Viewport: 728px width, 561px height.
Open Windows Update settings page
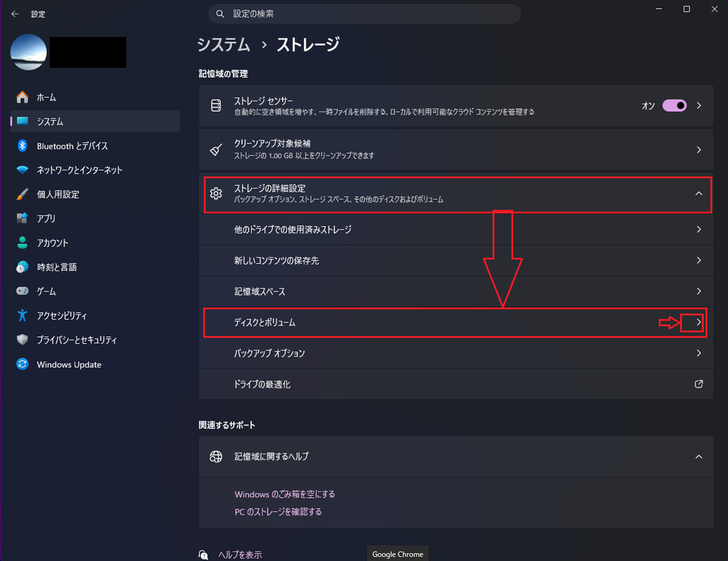coord(95,364)
